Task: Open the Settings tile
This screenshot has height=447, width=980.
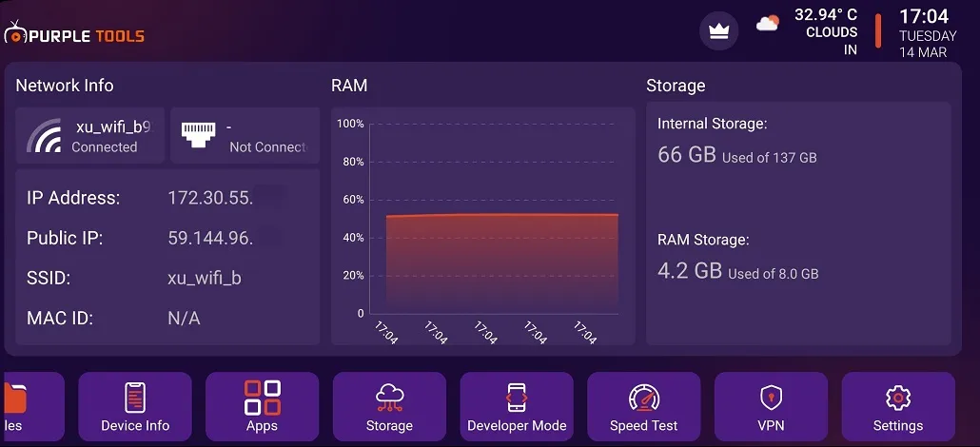Action: tap(898, 406)
